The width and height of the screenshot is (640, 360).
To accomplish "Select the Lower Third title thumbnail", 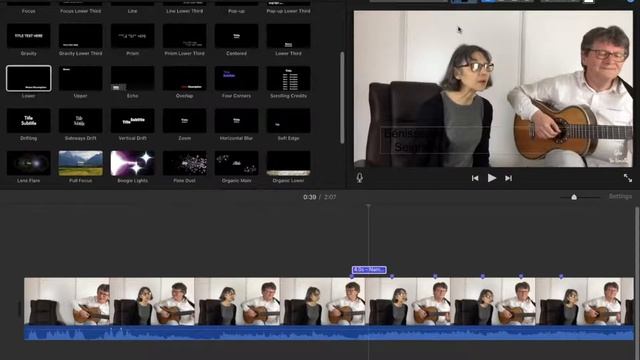I will [x=288, y=36].
